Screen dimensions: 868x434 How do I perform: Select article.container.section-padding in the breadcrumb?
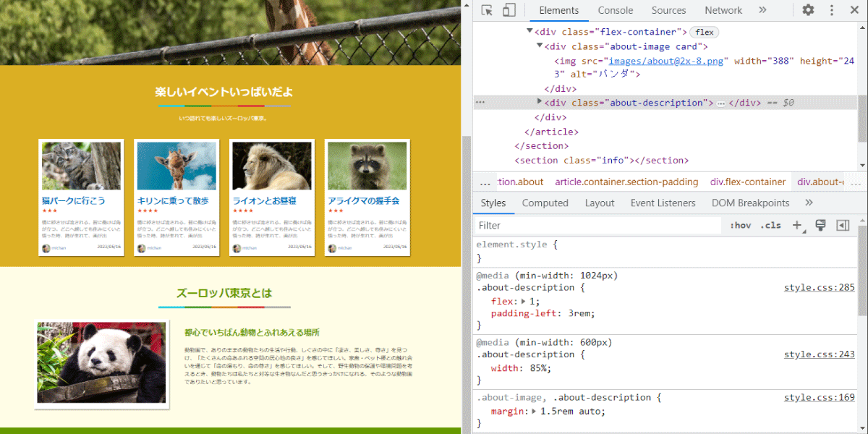(x=626, y=182)
